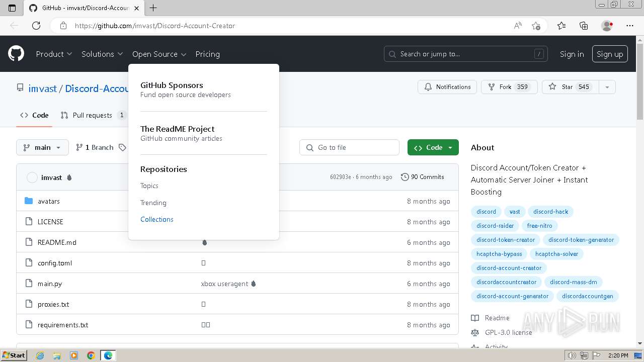
Task: Refresh the browser page
Action: (x=36, y=26)
